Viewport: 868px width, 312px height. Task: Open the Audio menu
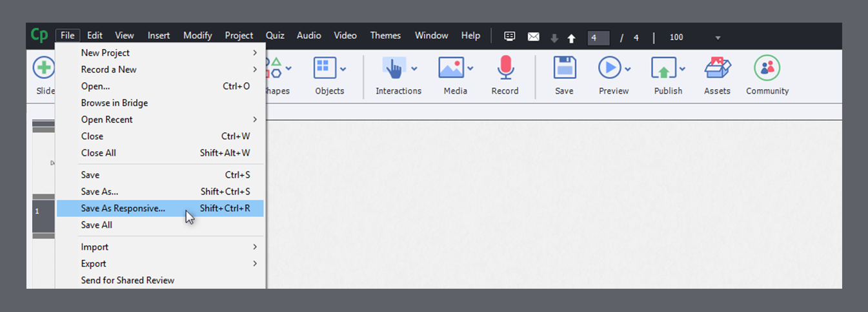point(308,36)
